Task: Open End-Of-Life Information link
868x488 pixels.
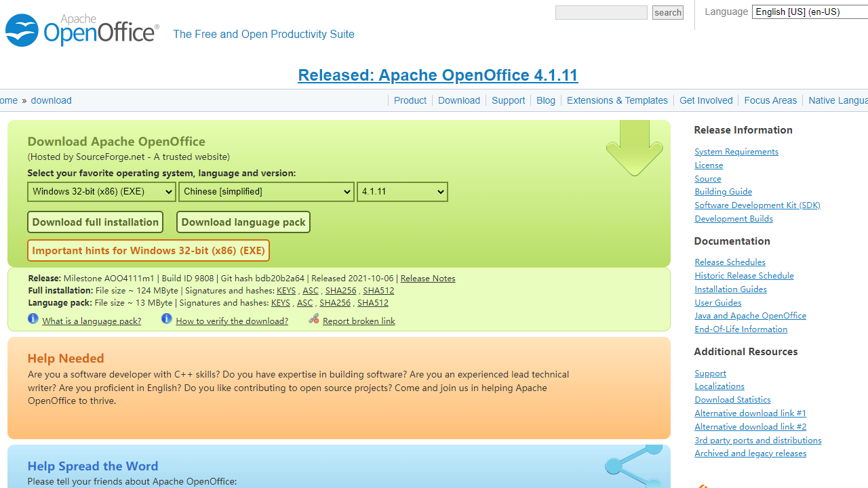Action: click(741, 329)
